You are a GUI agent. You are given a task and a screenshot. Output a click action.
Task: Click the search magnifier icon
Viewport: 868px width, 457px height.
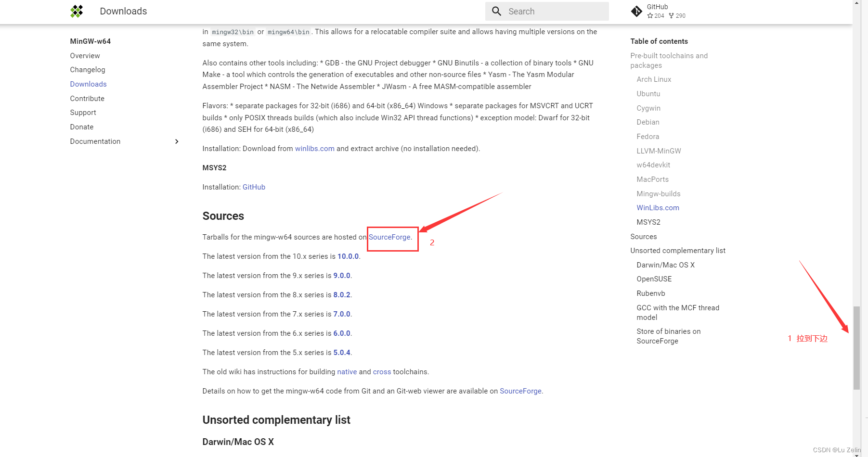[497, 11]
